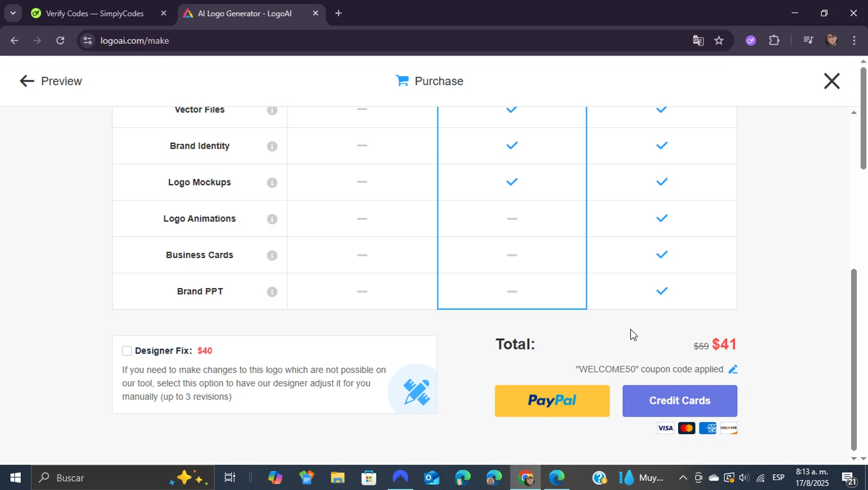Click the Logo Mockups info icon
Screen dimensions: 868x490
click(x=272, y=183)
